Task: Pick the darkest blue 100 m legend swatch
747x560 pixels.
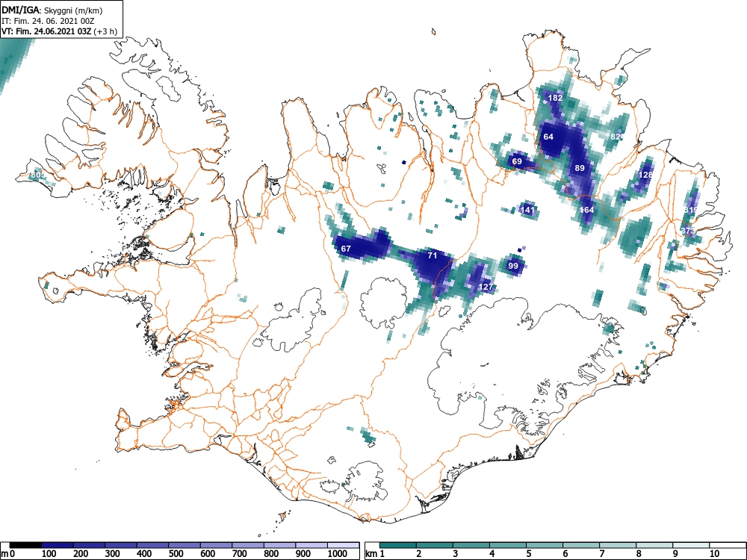Action: pos(58,545)
